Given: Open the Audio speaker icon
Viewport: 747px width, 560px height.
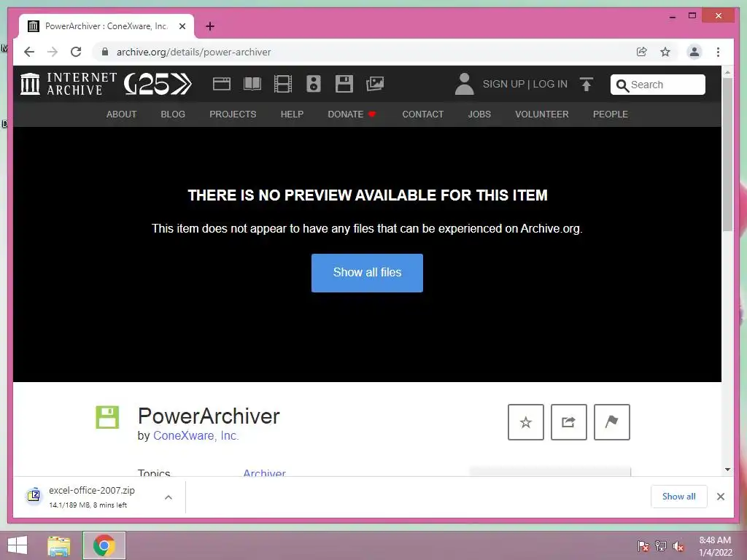Looking at the screenshot, I should click(314, 84).
